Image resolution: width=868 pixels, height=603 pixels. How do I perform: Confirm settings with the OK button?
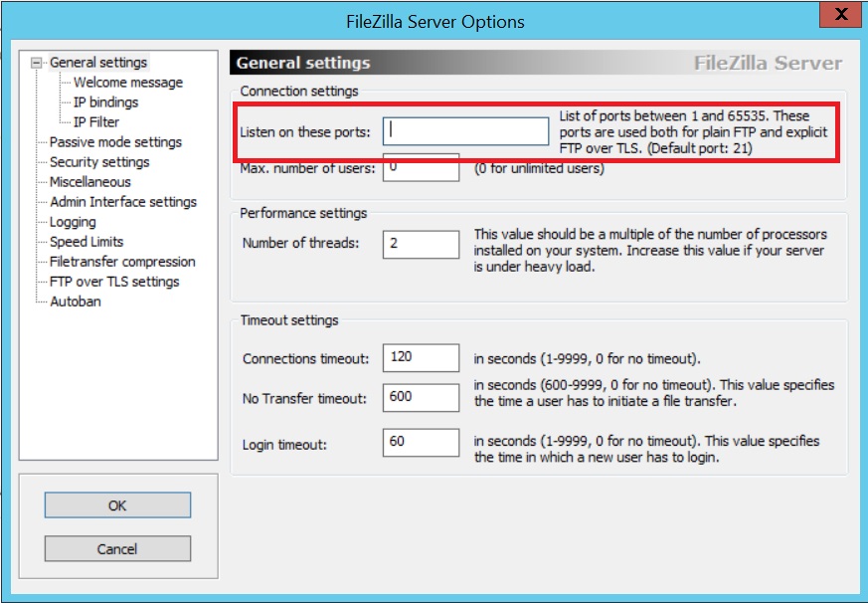point(117,505)
